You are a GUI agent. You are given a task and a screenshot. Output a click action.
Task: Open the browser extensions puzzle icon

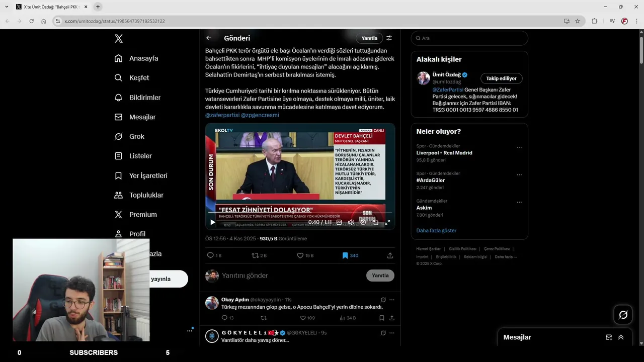[594, 21]
